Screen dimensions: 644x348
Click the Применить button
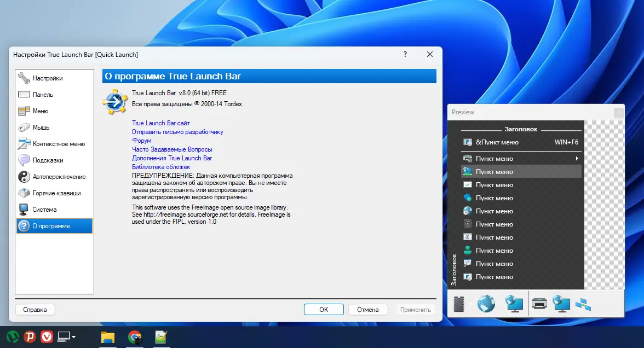415,310
